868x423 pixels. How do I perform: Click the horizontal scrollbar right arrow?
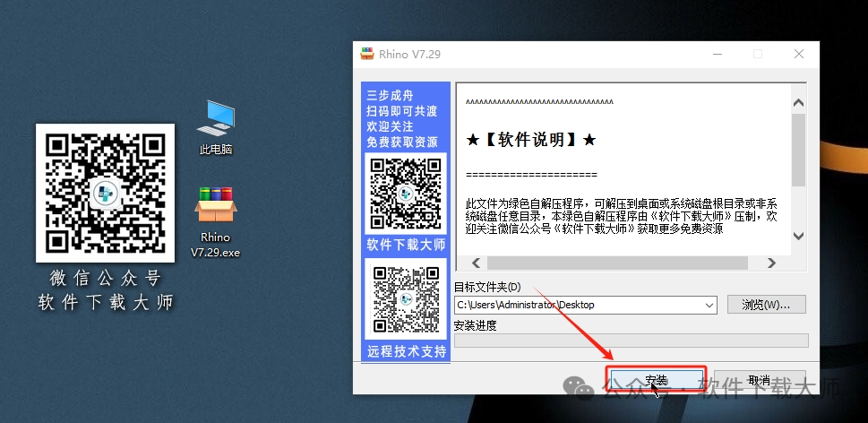(x=771, y=263)
